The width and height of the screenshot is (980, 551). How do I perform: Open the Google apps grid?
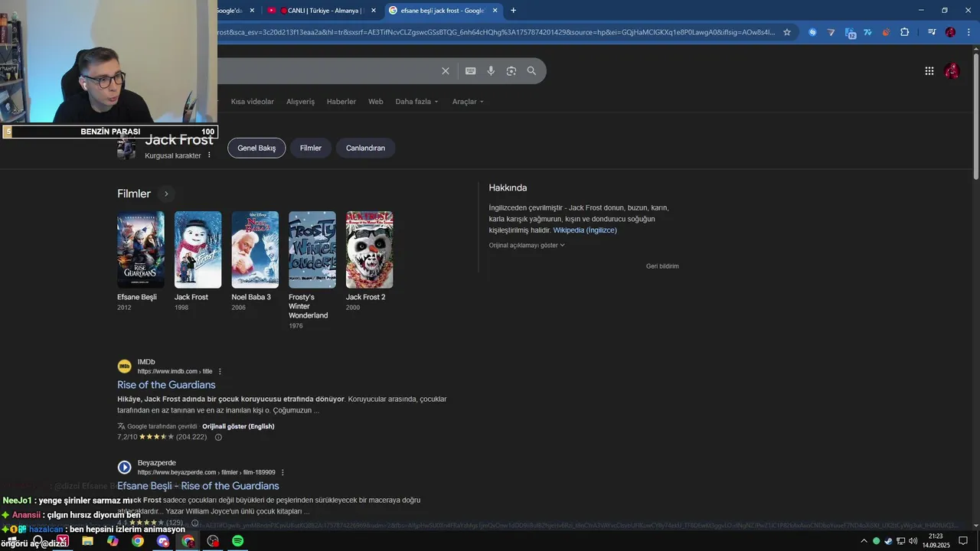pos(929,71)
